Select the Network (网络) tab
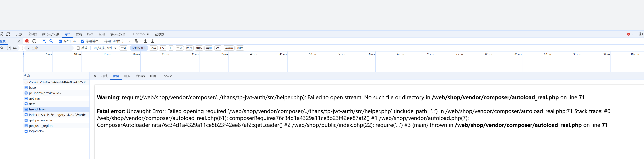Viewport: 644px width, 159px height. (68, 34)
